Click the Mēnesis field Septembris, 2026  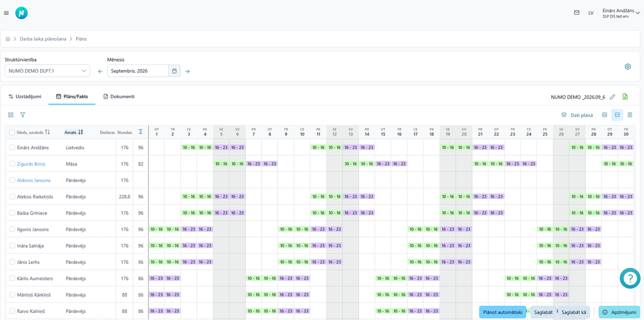pyautogui.click(x=138, y=71)
